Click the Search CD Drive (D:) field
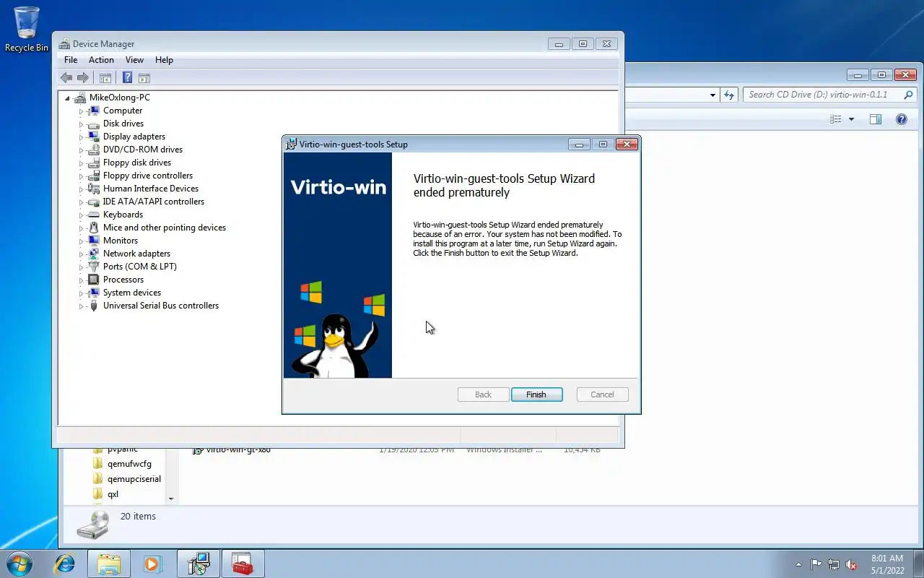Viewport: 924px width, 578px height. 829,95
